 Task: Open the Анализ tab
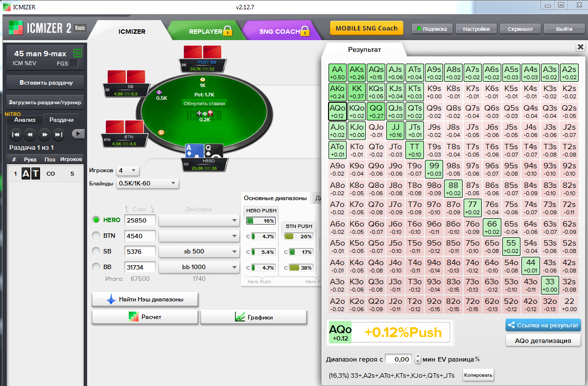tap(24, 120)
